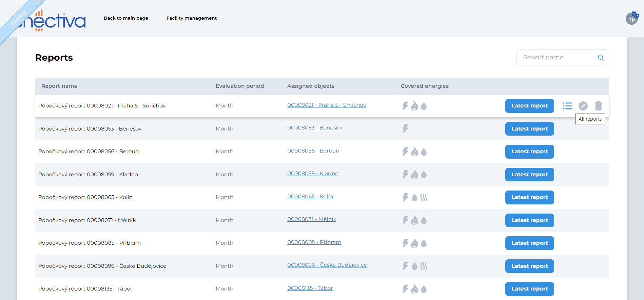Viewport: 644px width, 300px height.
Task: Click the search magnifier icon
Action: click(x=601, y=58)
